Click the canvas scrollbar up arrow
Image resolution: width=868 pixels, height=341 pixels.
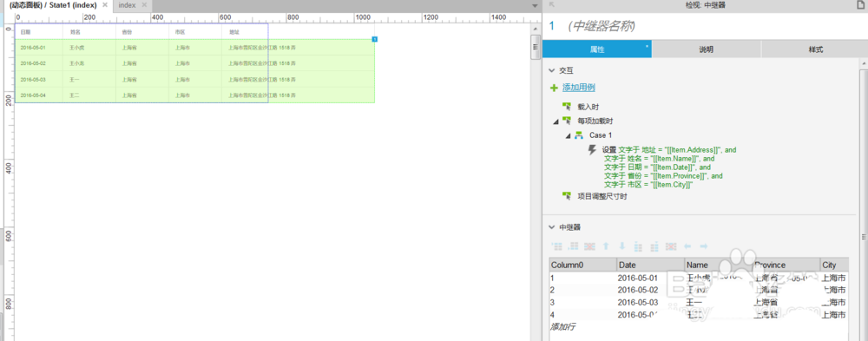[x=535, y=29]
